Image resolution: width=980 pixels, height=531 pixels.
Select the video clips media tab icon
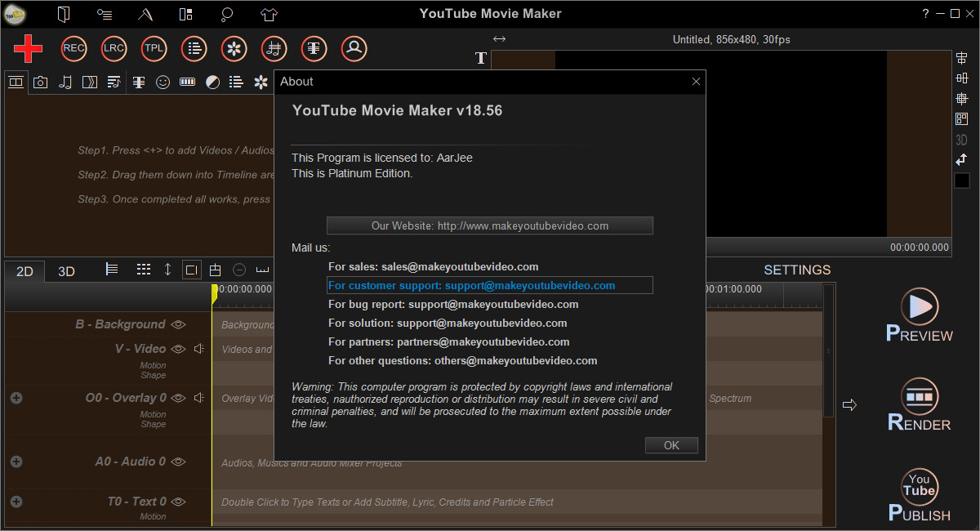[16, 82]
